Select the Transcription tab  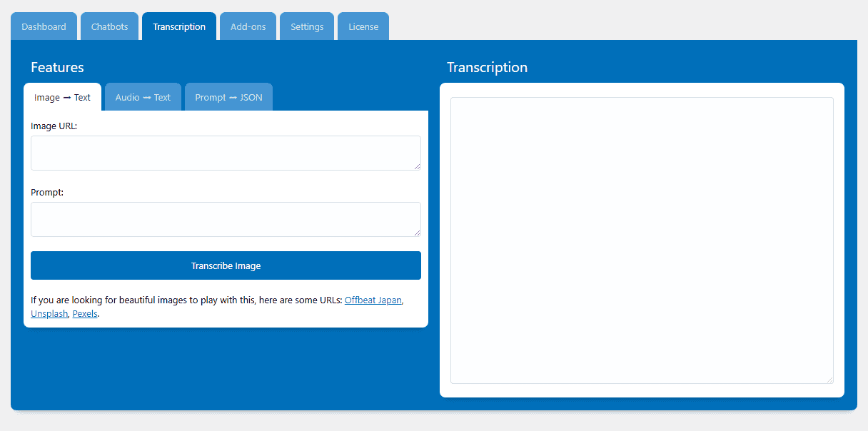178,26
